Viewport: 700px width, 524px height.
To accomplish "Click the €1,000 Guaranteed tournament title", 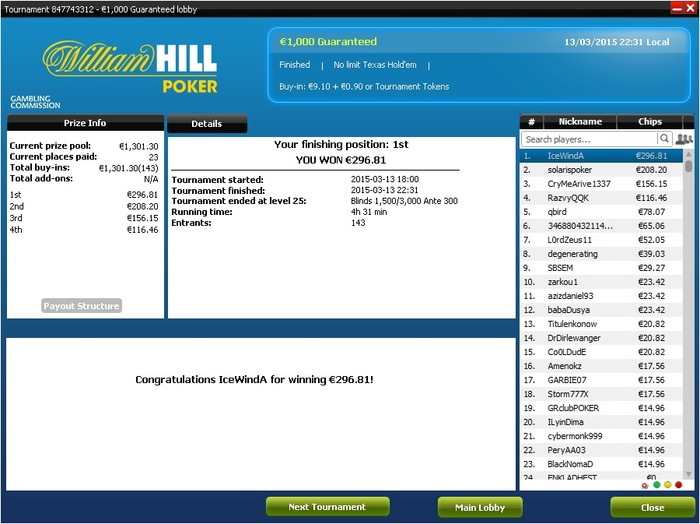I will pos(328,42).
